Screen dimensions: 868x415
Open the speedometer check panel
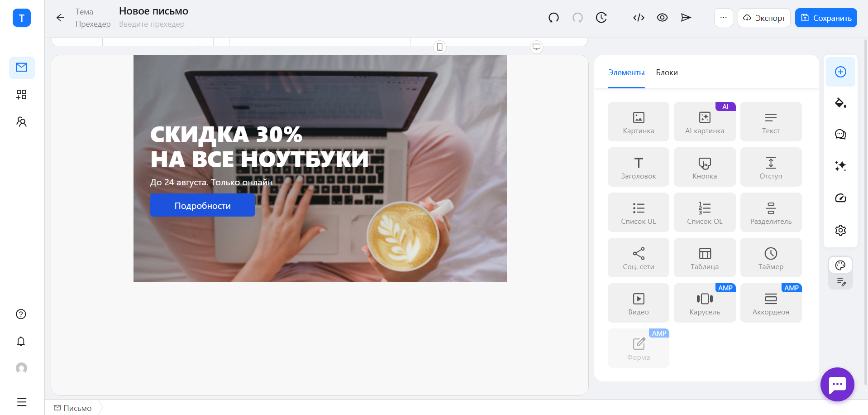coord(840,198)
